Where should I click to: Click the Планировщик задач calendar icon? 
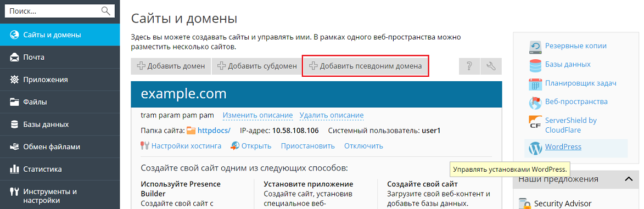[x=536, y=84]
